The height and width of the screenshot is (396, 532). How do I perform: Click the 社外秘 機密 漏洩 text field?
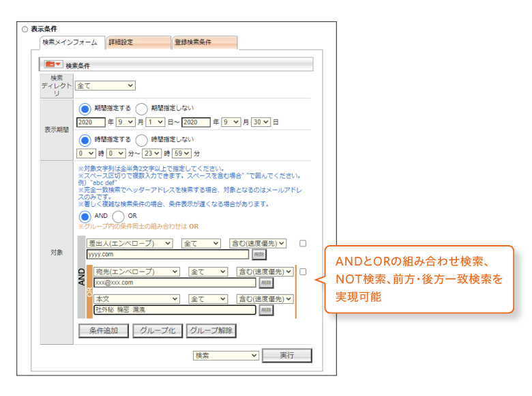175,310
